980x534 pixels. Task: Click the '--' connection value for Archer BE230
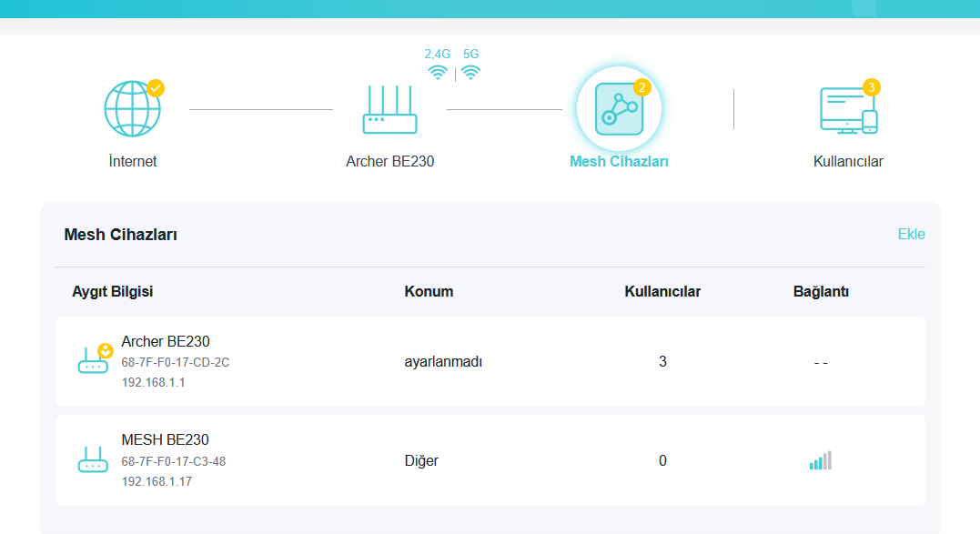pyautogui.click(x=821, y=363)
